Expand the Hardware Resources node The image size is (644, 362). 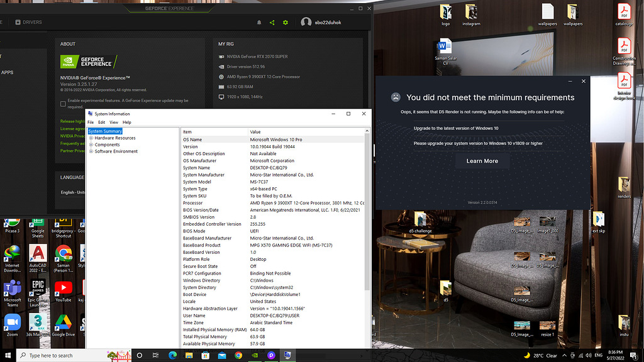pyautogui.click(x=91, y=138)
